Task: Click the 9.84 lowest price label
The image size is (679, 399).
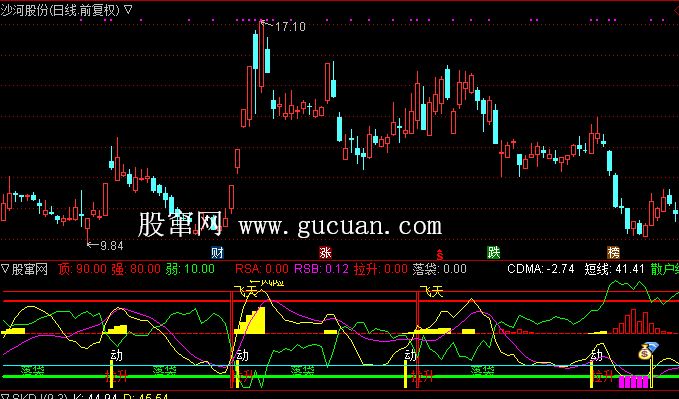Action: point(111,246)
